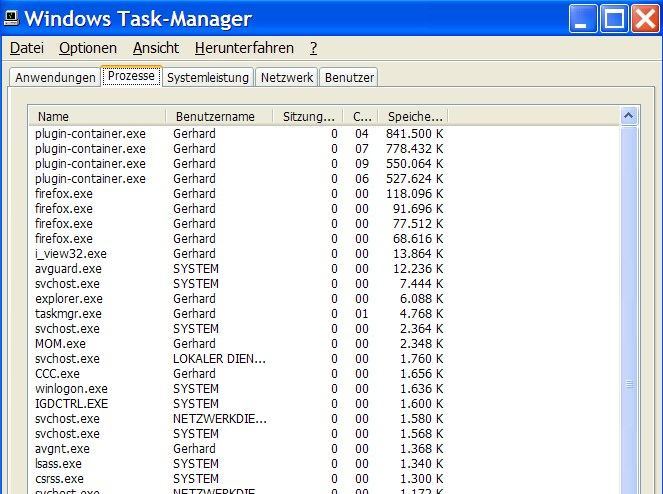Click the 13.864 K memory value

coord(418,254)
